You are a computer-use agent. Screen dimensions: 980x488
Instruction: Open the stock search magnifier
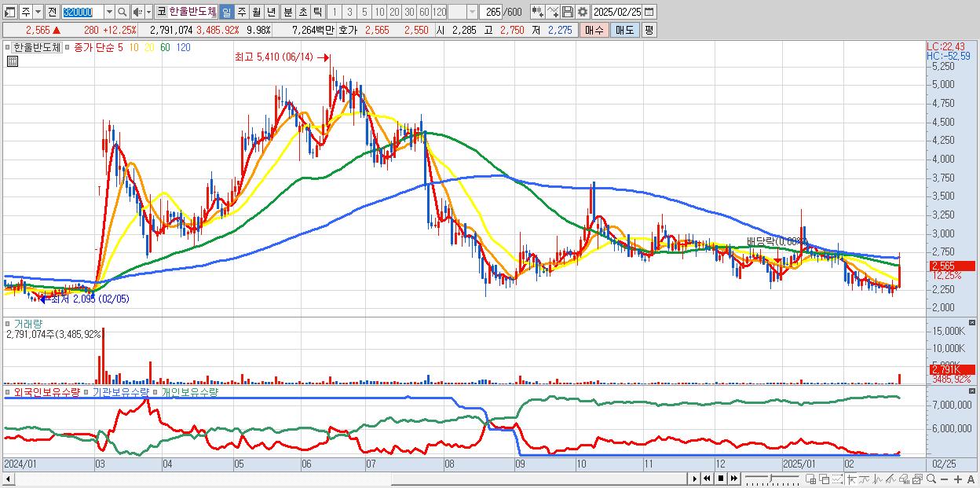click(x=122, y=12)
